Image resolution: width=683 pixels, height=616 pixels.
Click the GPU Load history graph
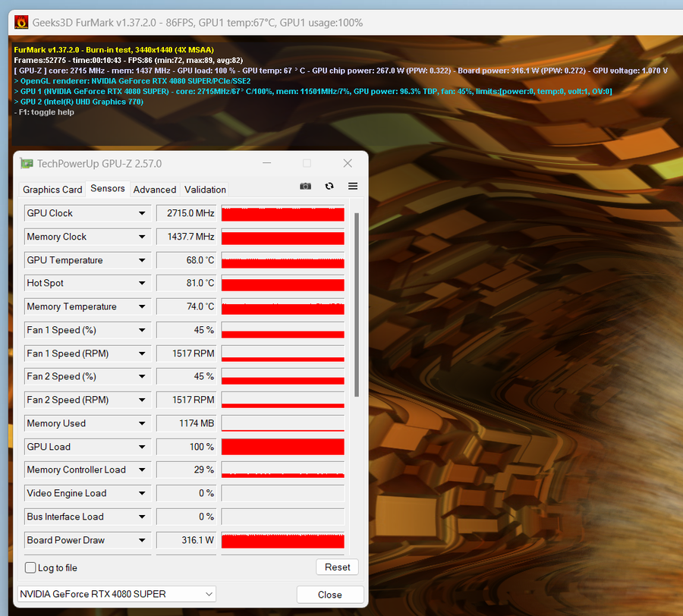pyautogui.click(x=283, y=447)
